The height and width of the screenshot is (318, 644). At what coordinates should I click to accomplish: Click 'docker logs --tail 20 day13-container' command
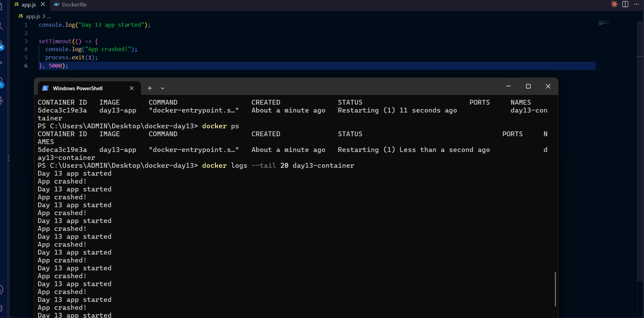[278, 165]
